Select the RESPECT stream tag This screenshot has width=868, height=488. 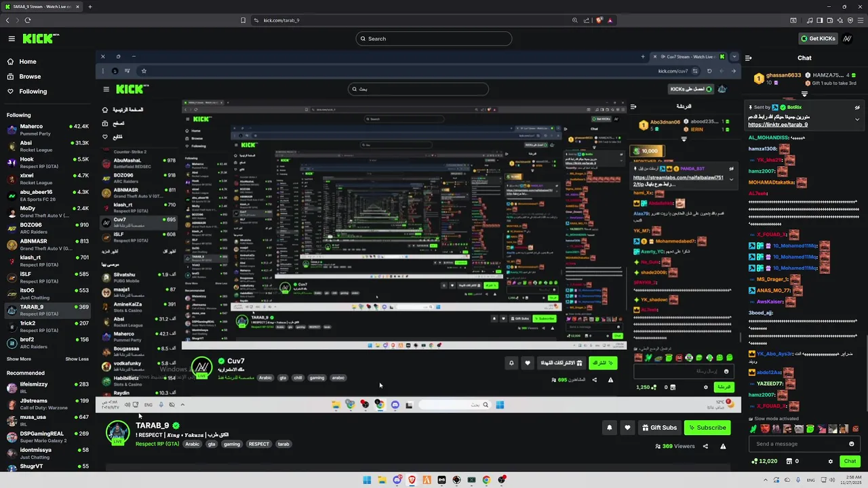[x=258, y=444]
